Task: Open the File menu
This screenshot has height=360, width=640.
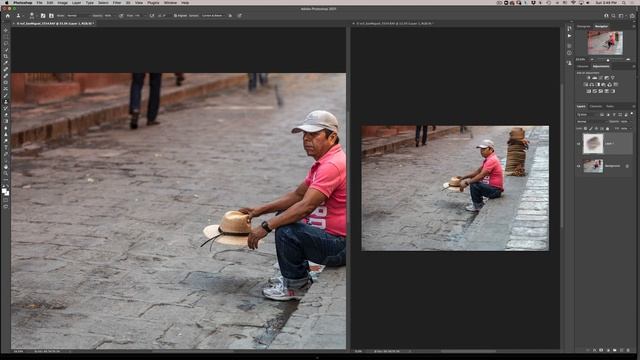Action: click(39, 2)
